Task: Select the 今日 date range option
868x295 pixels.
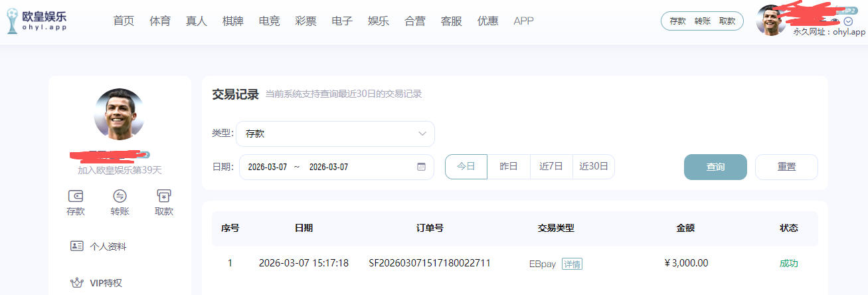Action: pyautogui.click(x=466, y=167)
